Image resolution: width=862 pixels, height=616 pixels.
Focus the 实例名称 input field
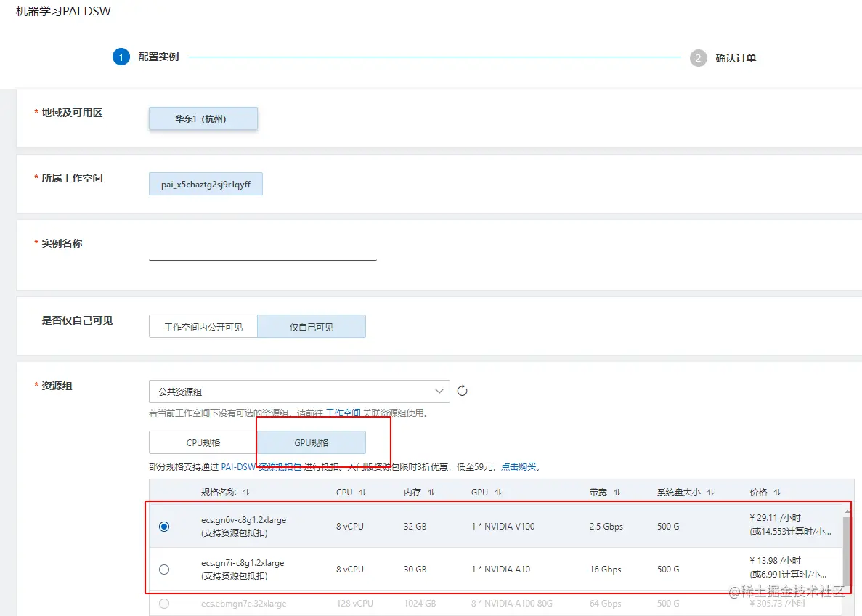point(262,251)
